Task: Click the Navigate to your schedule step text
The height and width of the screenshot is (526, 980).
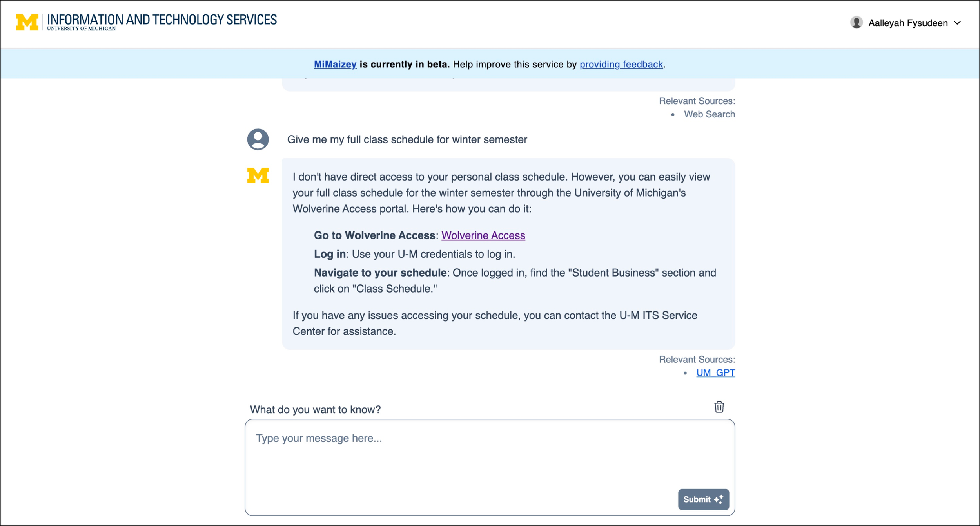Action: pos(379,273)
